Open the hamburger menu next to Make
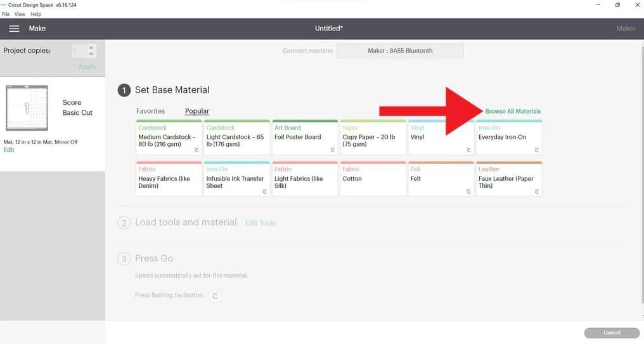 (14, 29)
